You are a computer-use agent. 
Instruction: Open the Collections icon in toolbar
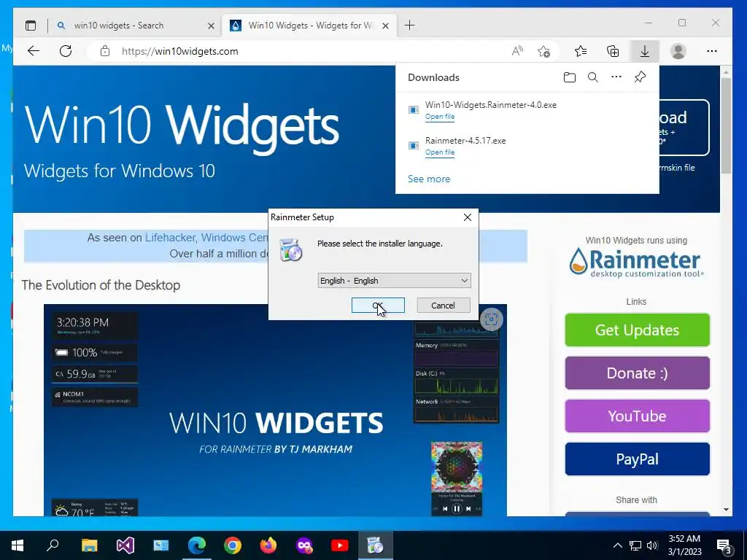(613, 51)
